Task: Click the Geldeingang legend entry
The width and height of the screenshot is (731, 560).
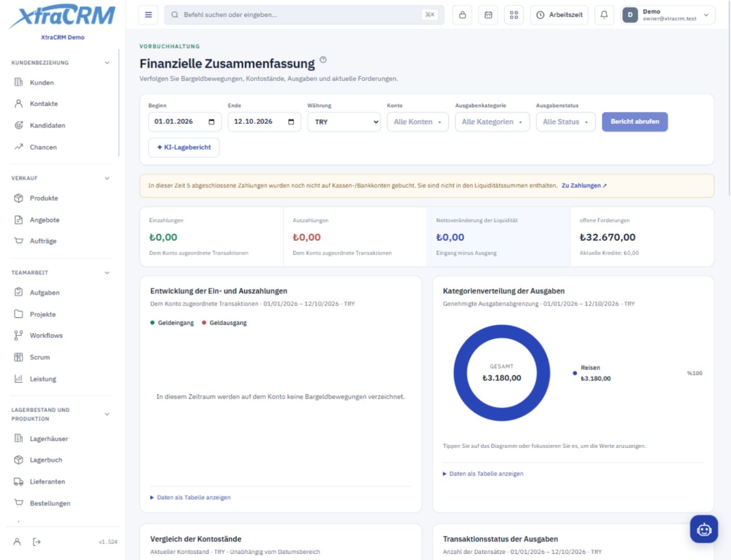Action: coord(172,323)
